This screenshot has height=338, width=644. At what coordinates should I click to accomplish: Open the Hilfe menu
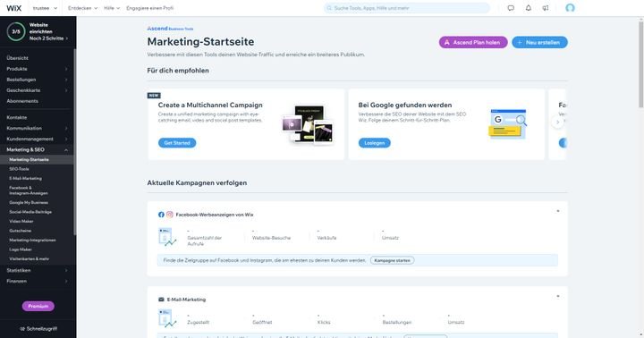pyautogui.click(x=112, y=8)
